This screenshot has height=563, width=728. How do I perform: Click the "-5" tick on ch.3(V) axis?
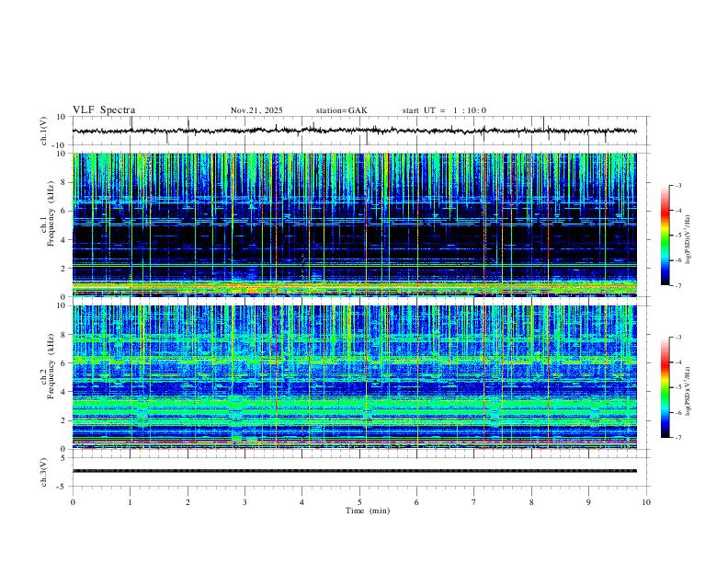[x=63, y=487]
